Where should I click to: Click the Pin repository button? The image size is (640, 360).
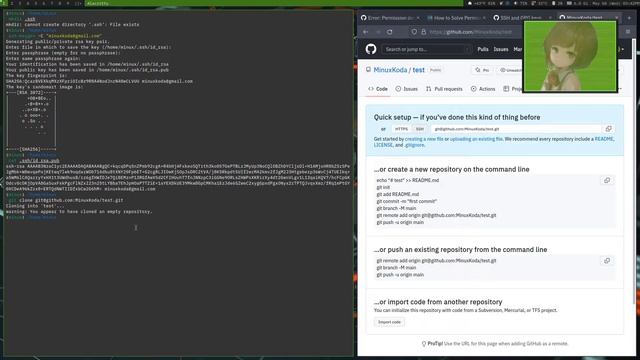click(482, 70)
